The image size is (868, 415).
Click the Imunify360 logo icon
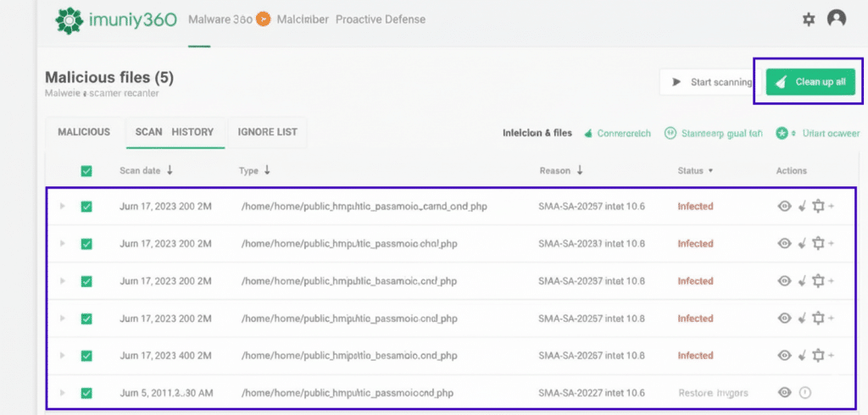coord(69,20)
